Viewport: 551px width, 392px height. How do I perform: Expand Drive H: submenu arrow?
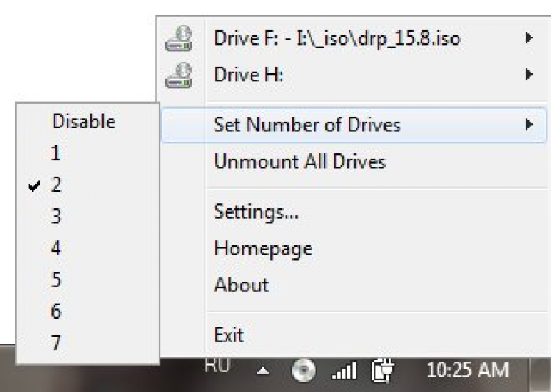coord(528,74)
